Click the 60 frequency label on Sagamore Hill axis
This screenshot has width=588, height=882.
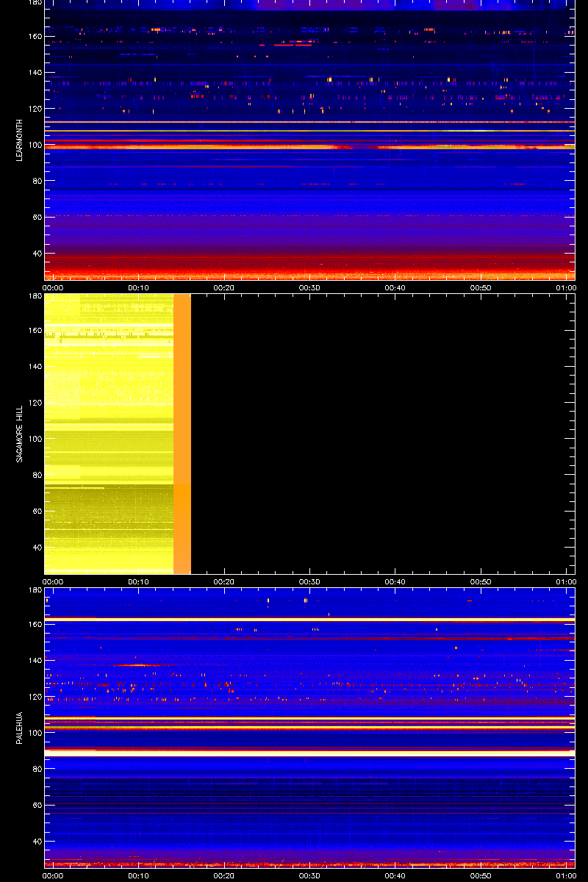pos(36,512)
